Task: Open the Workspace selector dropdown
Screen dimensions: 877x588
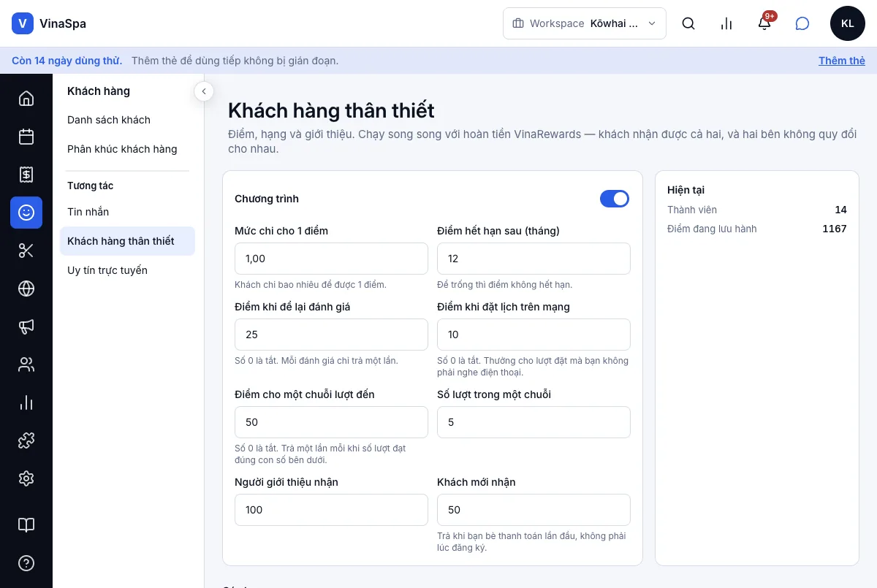Action: (x=585, y=23)
